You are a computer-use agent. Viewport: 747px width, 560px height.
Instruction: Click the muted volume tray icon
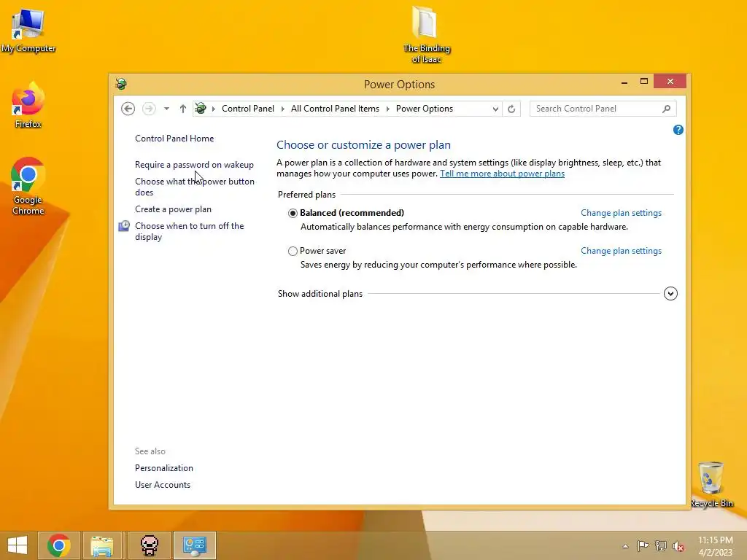(x=678, y=546)
